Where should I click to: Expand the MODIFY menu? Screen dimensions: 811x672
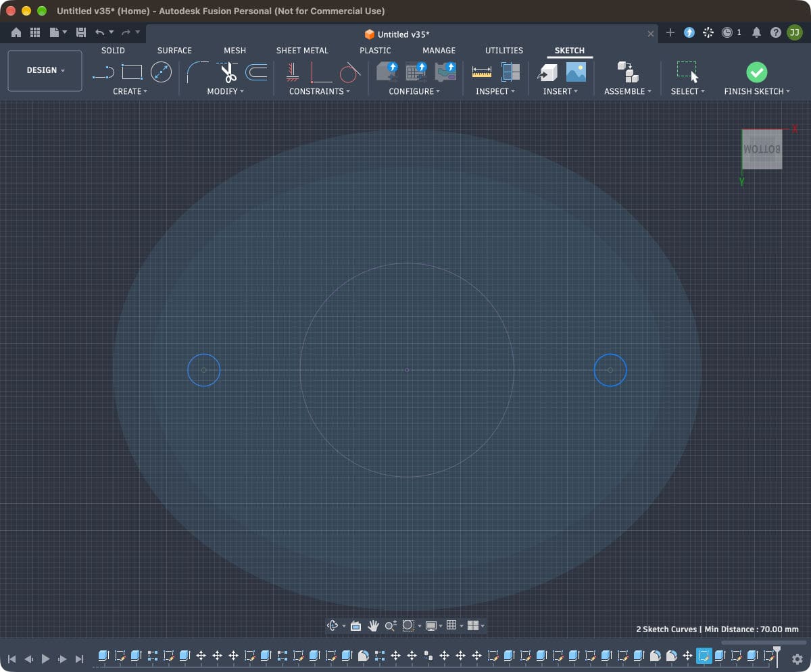pyautogui.click(x=226, y=91)
